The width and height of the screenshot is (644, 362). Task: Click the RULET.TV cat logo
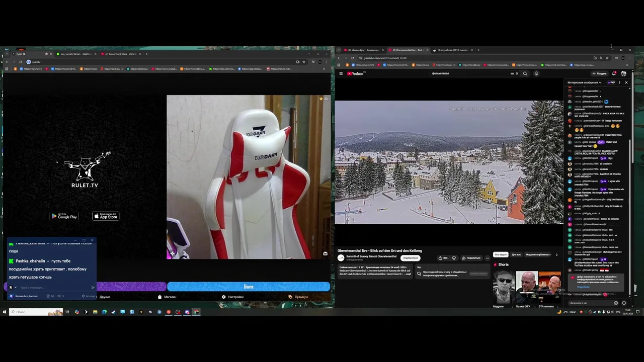(85, 170)
